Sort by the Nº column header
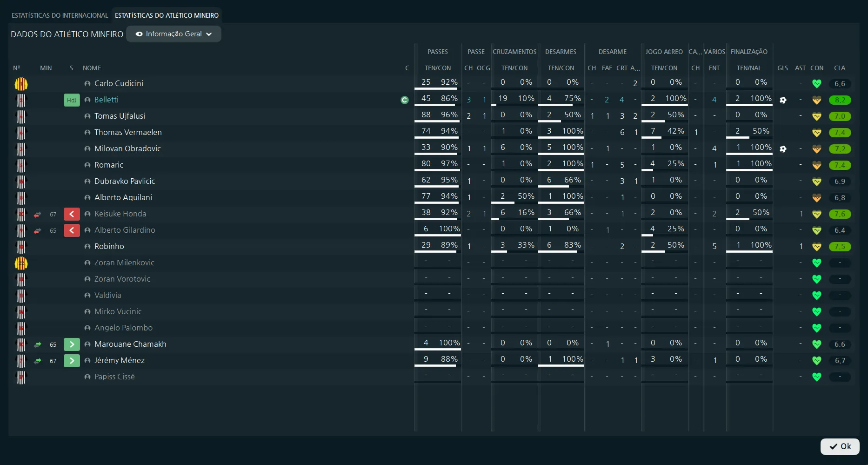This screenshot has width=868, height=465. click(x=17, y=68)
